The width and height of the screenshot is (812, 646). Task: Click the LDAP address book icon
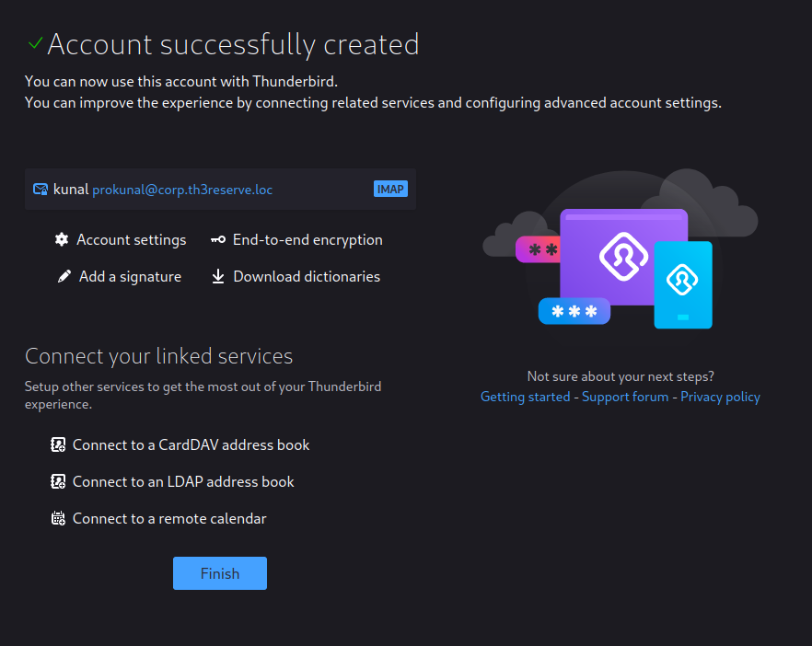pos(58,481)
